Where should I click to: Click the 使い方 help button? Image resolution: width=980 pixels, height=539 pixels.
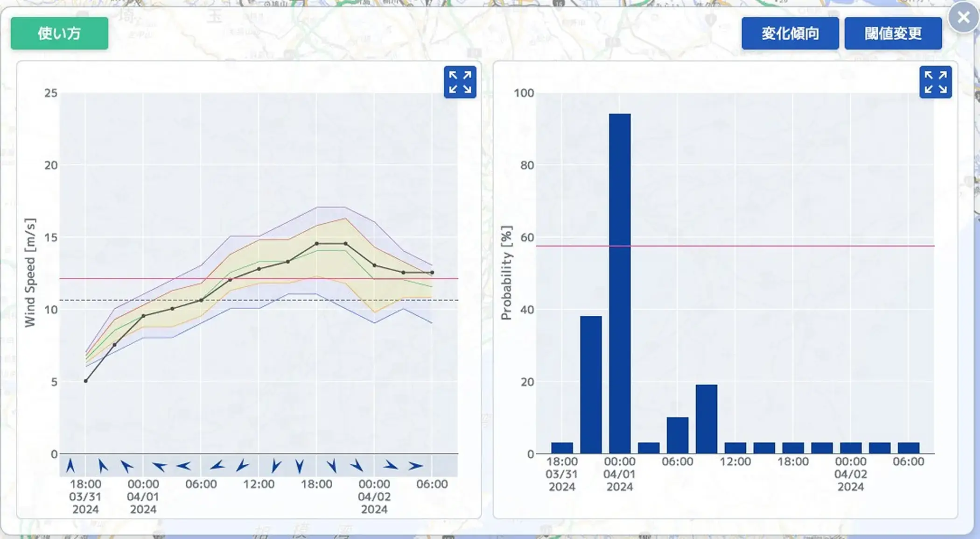point(59,33)
